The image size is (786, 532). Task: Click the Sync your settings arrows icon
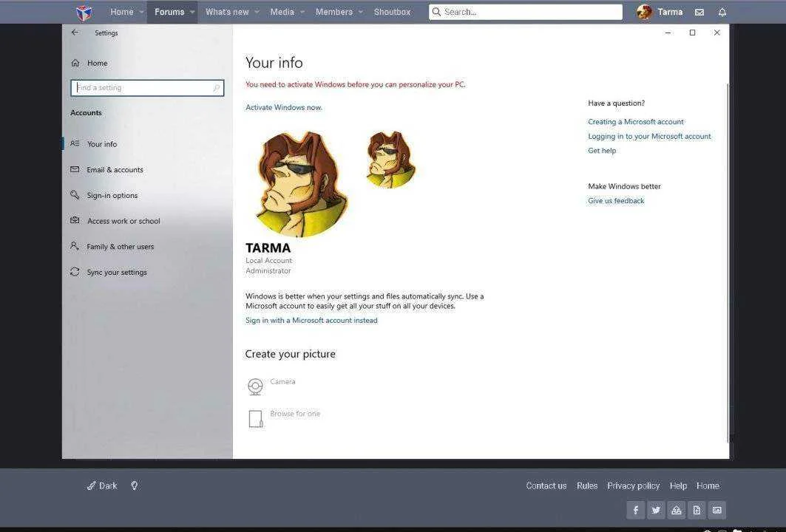(x=75, y=271)
